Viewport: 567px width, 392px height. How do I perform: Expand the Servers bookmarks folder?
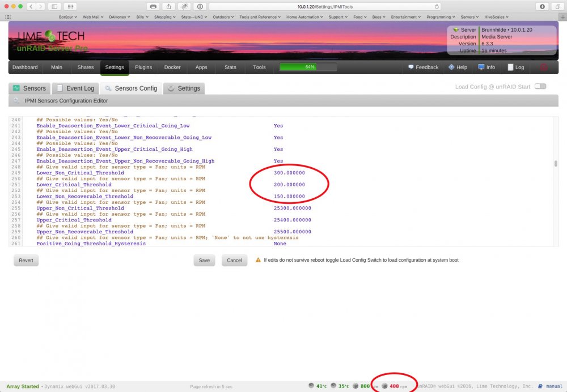click(x=469, y=17)
